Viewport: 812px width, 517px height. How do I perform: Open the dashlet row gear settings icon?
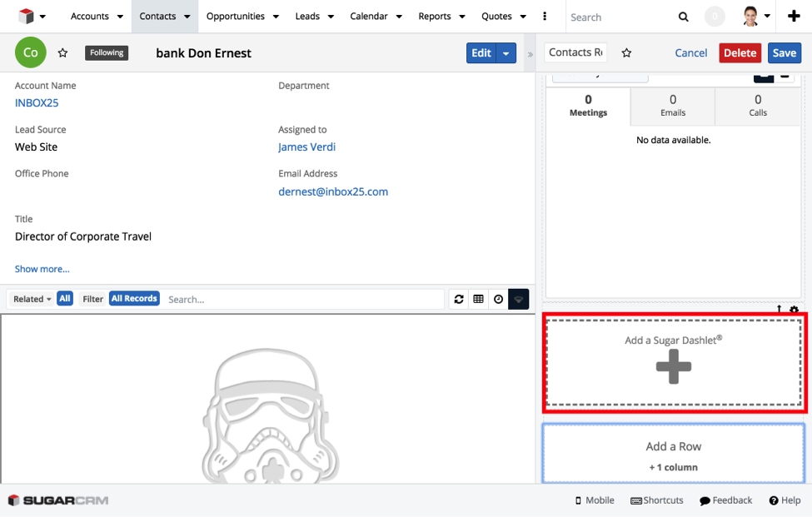(x=794, y=310)
